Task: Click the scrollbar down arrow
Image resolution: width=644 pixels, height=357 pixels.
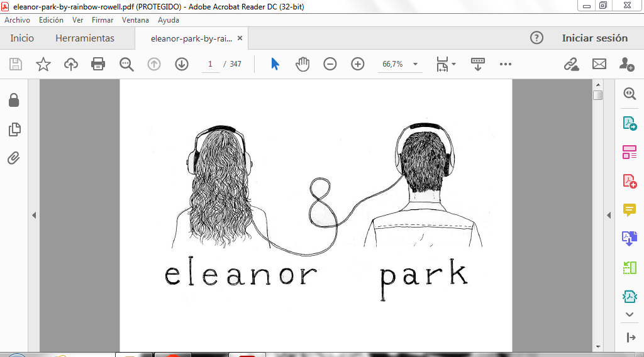Action: (598, 347)
